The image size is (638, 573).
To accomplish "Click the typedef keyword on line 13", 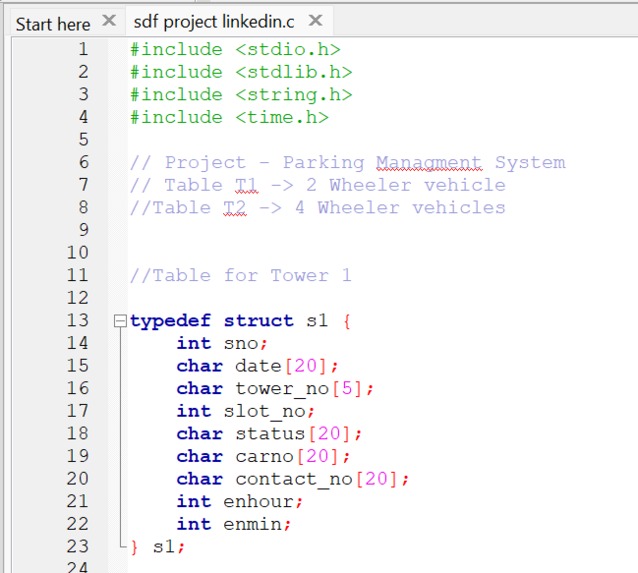I will pos(170,321).
